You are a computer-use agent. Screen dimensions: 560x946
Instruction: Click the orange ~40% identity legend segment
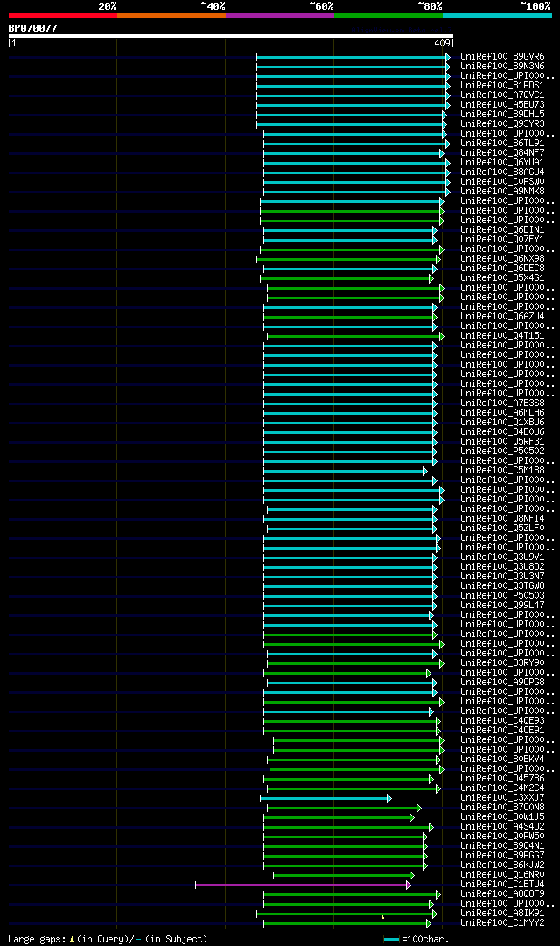coord(171,16)
